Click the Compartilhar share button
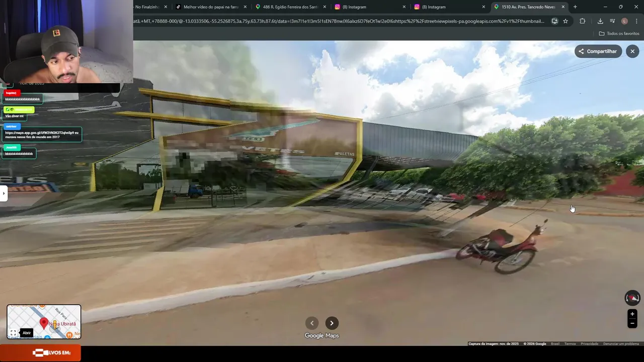This screenshot has width=644, height=362. 598,51
